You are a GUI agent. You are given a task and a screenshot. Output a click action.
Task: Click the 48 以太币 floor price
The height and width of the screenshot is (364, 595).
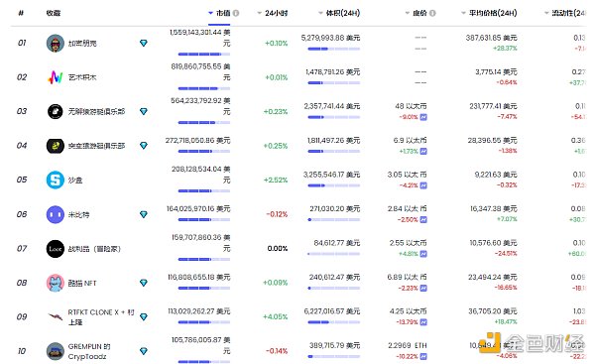(x=411, y=106)
